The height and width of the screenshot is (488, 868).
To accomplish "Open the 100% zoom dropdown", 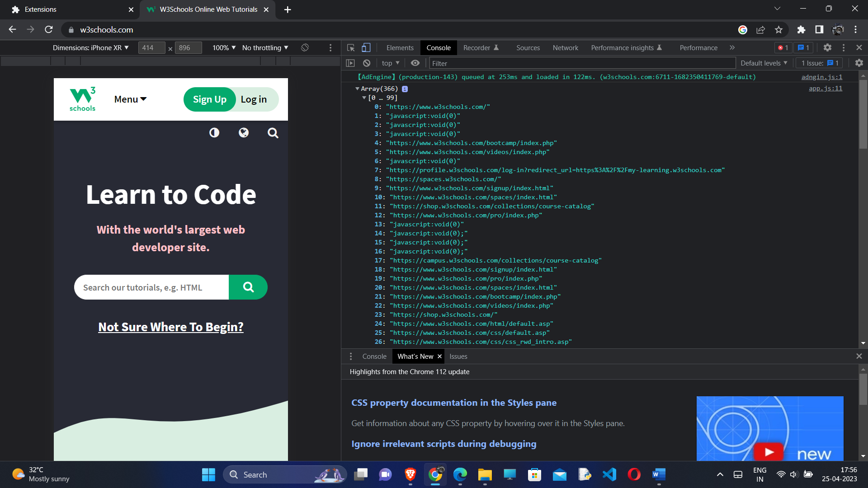I will pos(224,47).
